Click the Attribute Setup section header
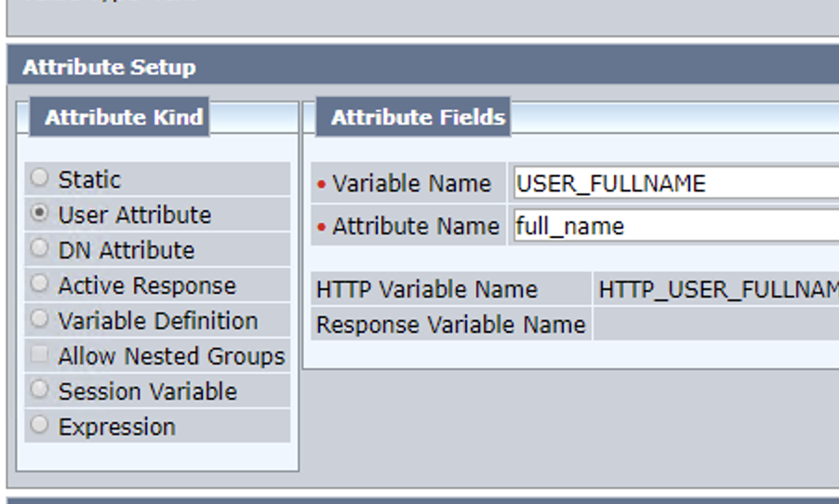Screen dimensions: 839x504 109,67
